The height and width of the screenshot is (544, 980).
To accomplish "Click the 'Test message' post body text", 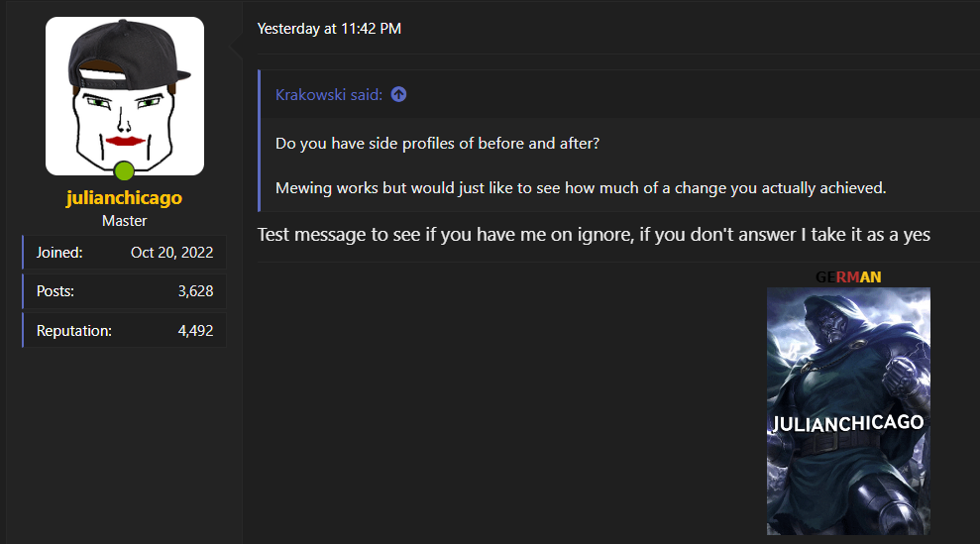I will [x=594, y=235].
